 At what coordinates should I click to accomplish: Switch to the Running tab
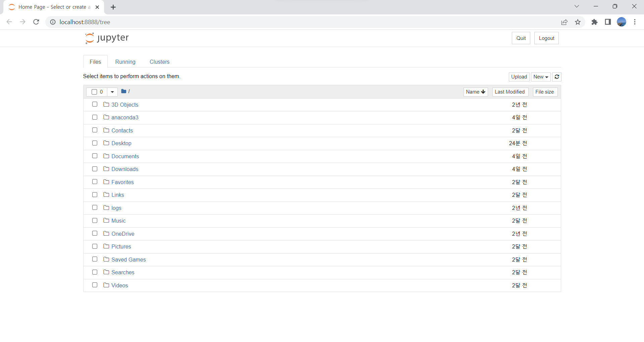tap(125, 62)
